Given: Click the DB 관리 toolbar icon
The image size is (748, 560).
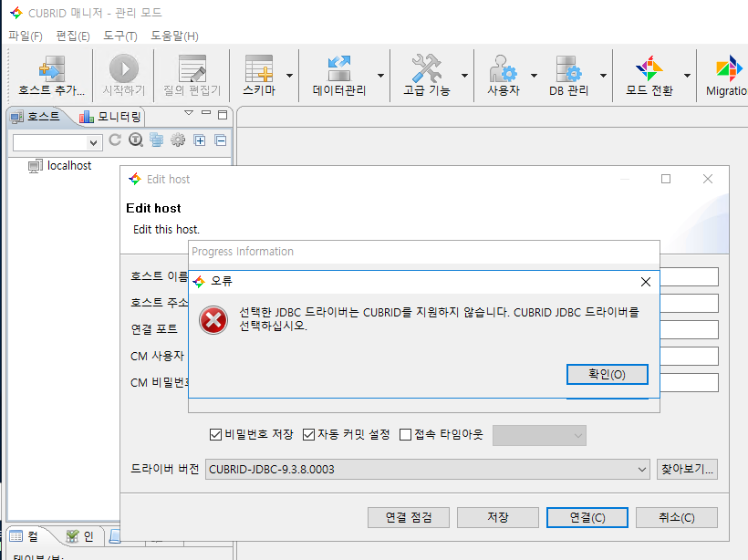Looking at the screenshot, I should point(568,68).
